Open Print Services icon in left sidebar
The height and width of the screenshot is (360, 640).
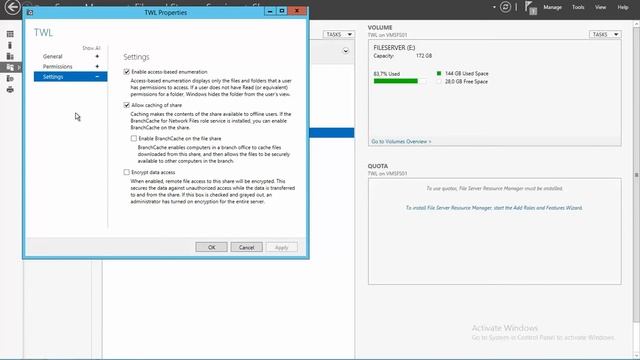click(x=10, y=89)
